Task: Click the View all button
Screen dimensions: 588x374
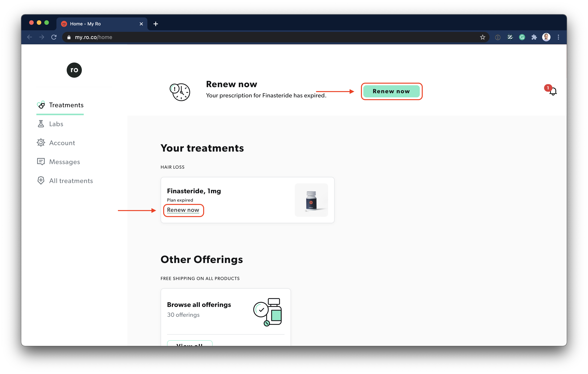Action: (x=189, y=343)
